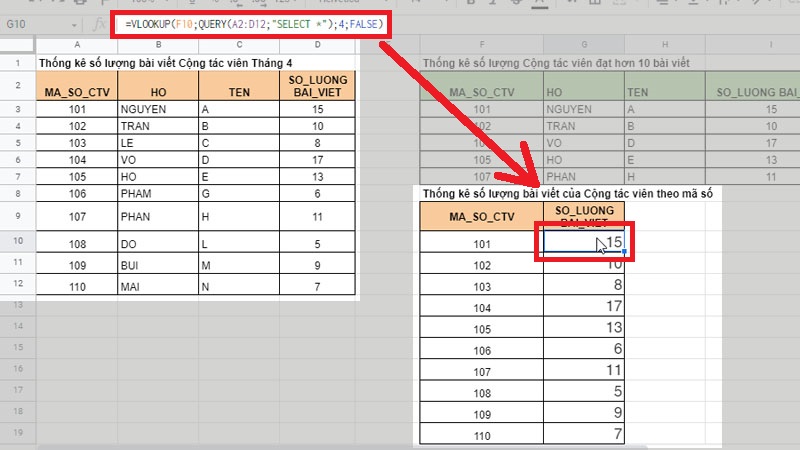Select row 2 header

pos(17,87)
